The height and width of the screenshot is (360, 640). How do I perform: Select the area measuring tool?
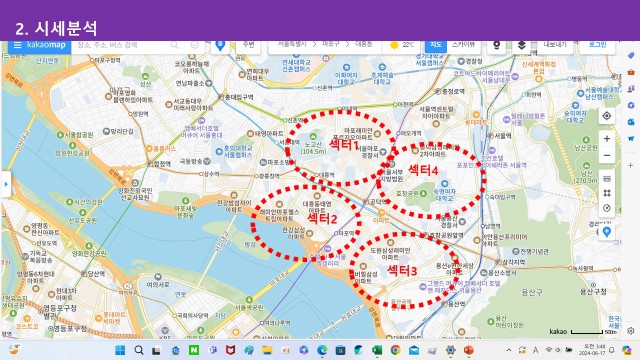[x=607, y=193]
